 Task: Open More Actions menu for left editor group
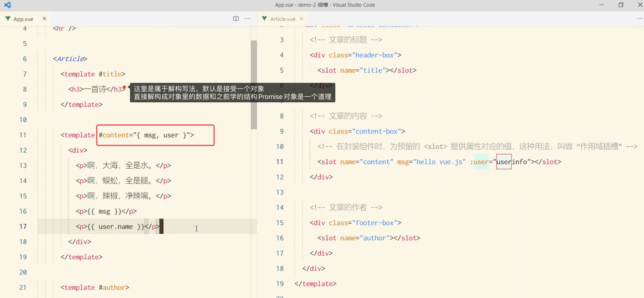pyautogui.click(x=247, y=18)
